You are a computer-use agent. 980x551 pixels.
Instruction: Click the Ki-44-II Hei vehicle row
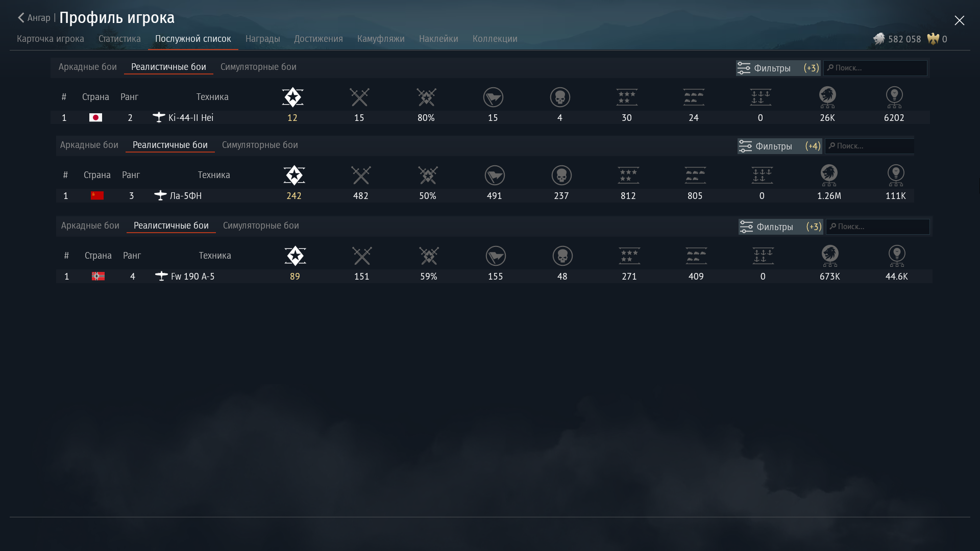point(190,118)
